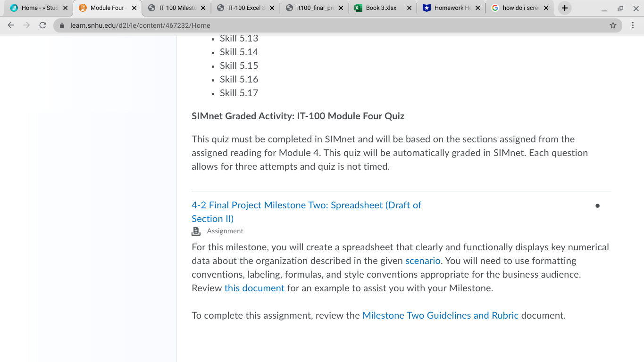Click the SIMnet Graded Activity heading
The width and height of the screenshot is (644, 362).
[298, 116]
